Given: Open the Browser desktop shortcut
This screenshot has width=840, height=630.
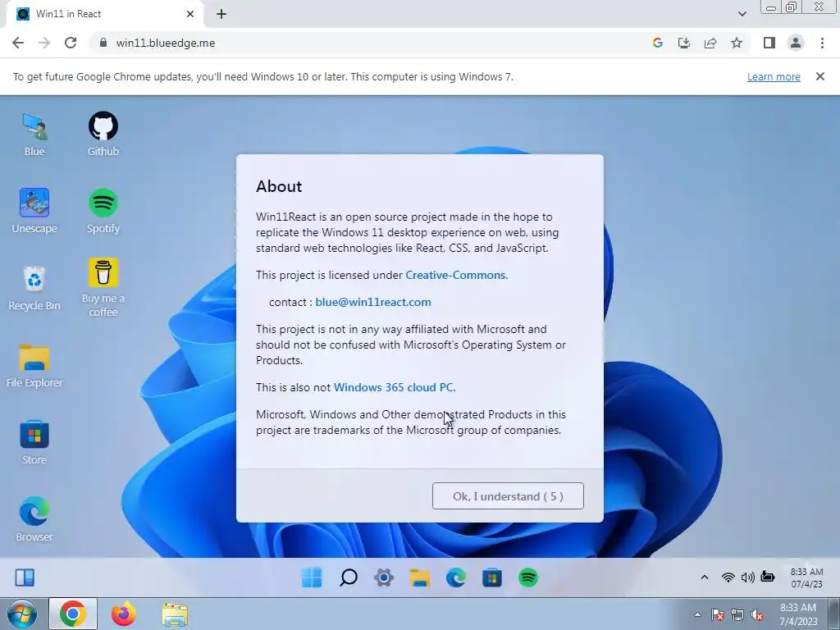Looking at the screenshot, I should 34,519.
